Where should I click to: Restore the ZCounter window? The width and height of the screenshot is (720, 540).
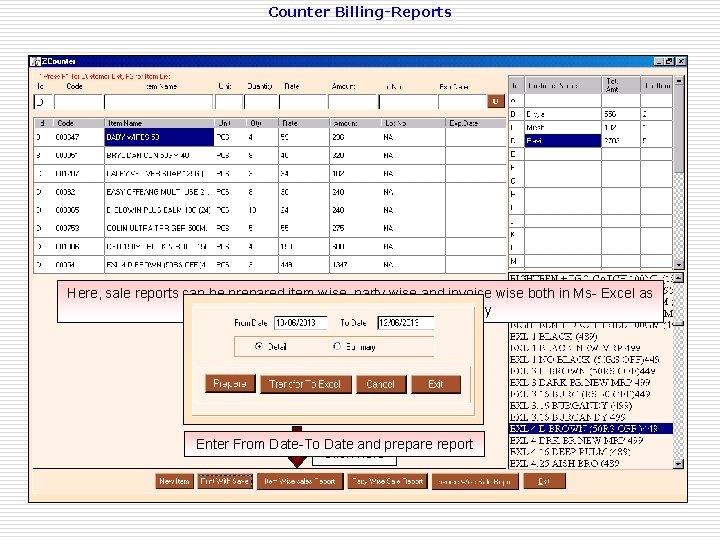[x=669, y=61]
